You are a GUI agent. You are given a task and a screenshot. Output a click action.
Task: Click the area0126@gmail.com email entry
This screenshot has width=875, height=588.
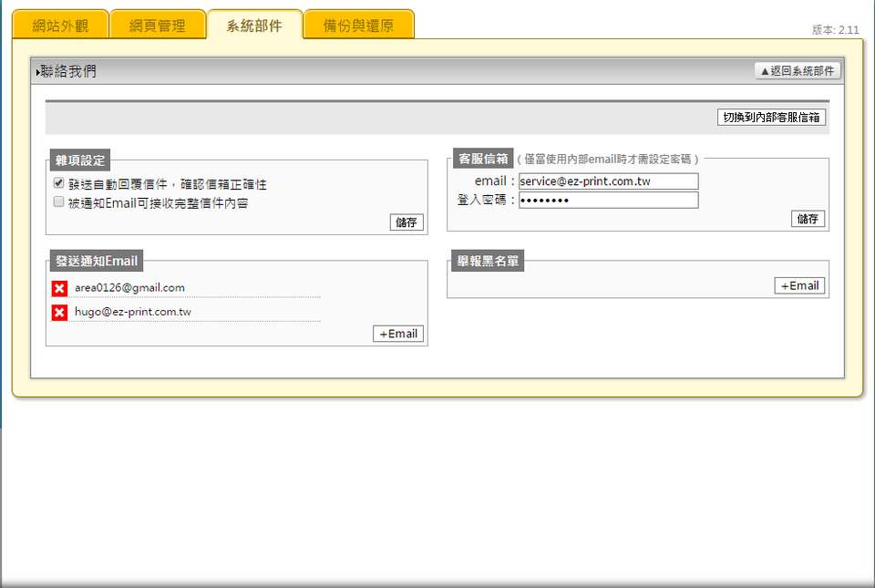coord(129,288)
